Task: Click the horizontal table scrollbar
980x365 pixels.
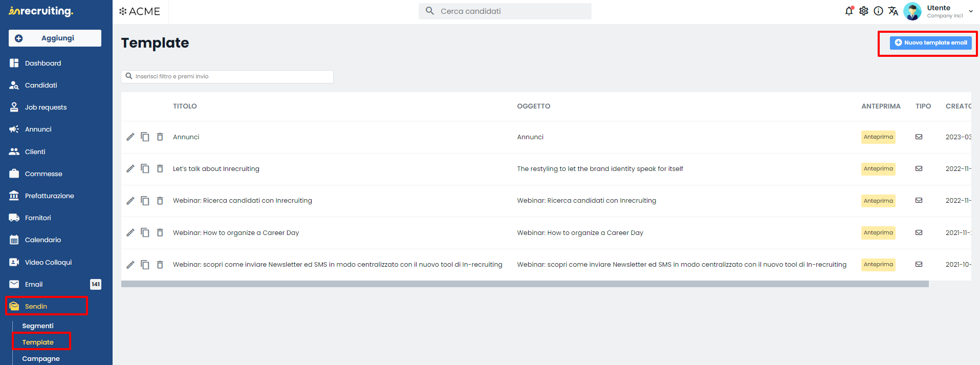Action: pyautogui.click(x=525, y=284)
